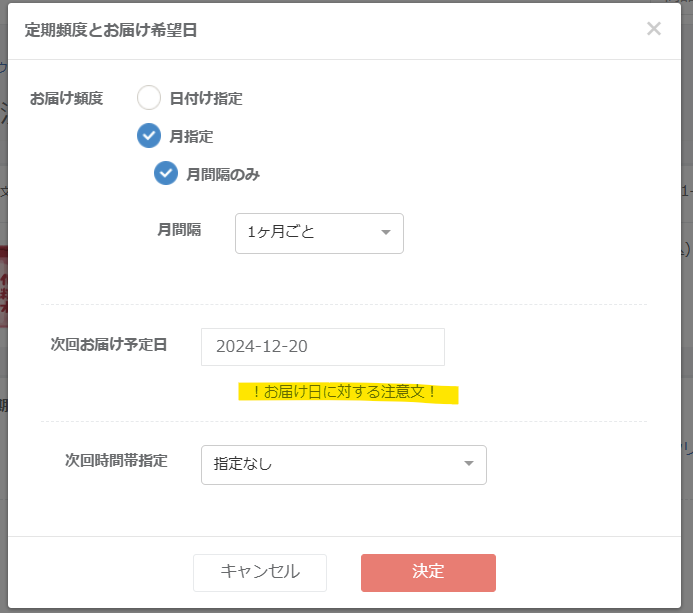Click the 2024-12-20 delivery date field
This screenshot has height=613, width=693.
(x=322, y=347)
